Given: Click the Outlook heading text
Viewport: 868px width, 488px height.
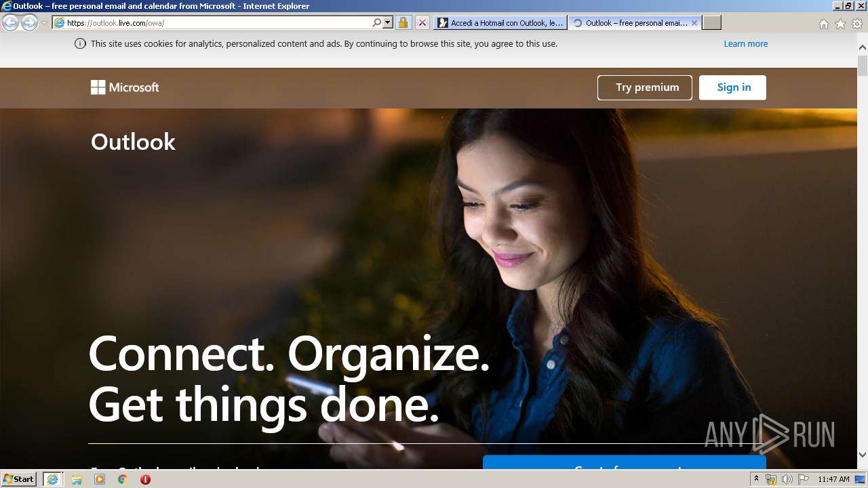Looking at the screenshot, I should coord(133,142).
